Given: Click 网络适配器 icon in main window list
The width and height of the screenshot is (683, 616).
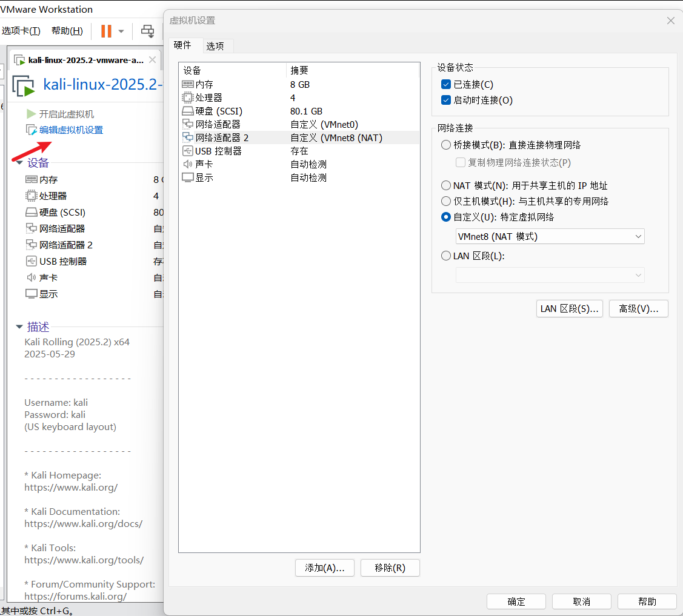Looking at the screenshot, I should [32, 228].
